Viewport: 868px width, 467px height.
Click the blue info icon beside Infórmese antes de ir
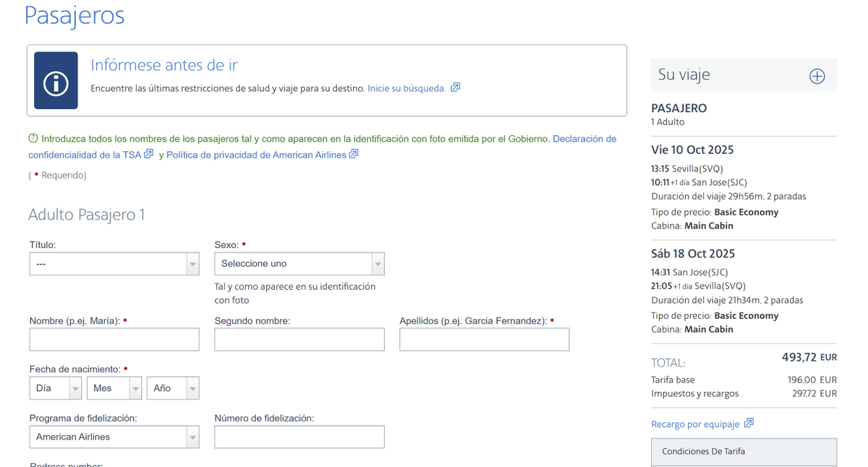point(56,80)
